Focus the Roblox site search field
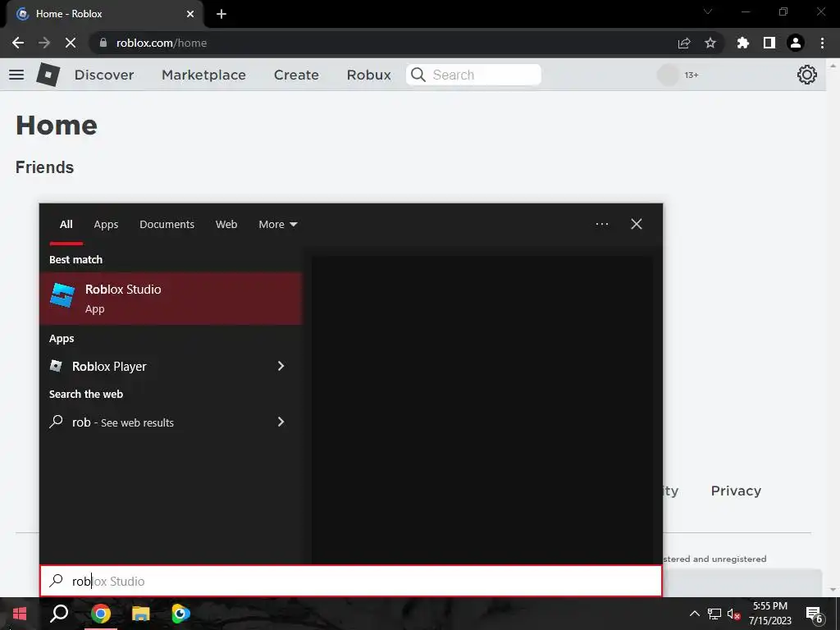This screenshot has width=840, height=630. click(473, 75)
